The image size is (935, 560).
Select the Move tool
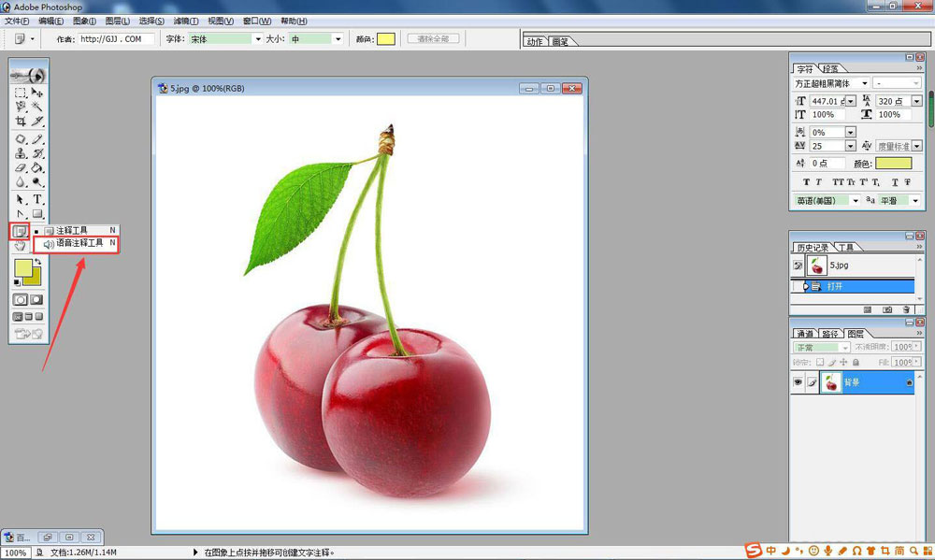pos(37,93)
